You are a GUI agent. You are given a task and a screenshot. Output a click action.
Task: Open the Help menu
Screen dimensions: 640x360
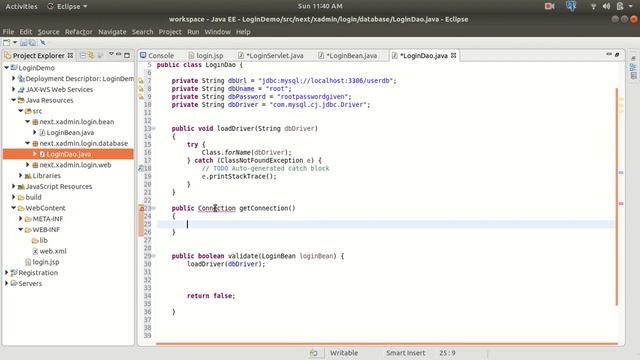(243, 31)
